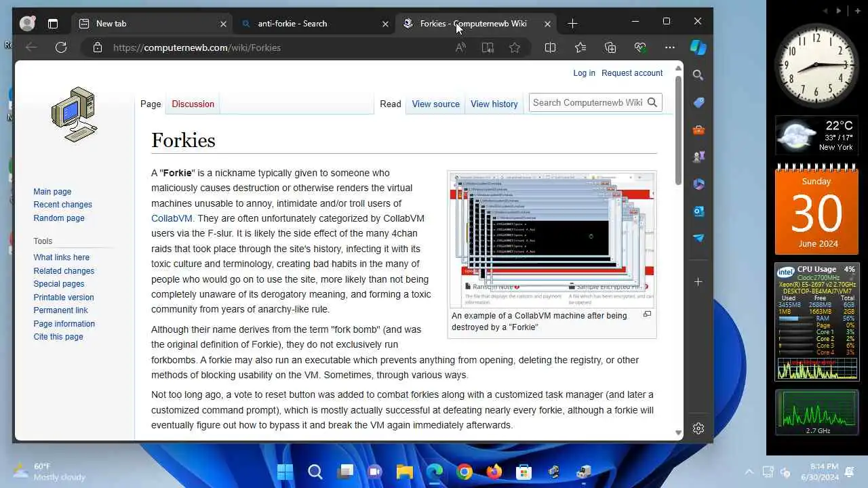View site information lock icon
Screen dimensions: 868x488
[98, 47]
